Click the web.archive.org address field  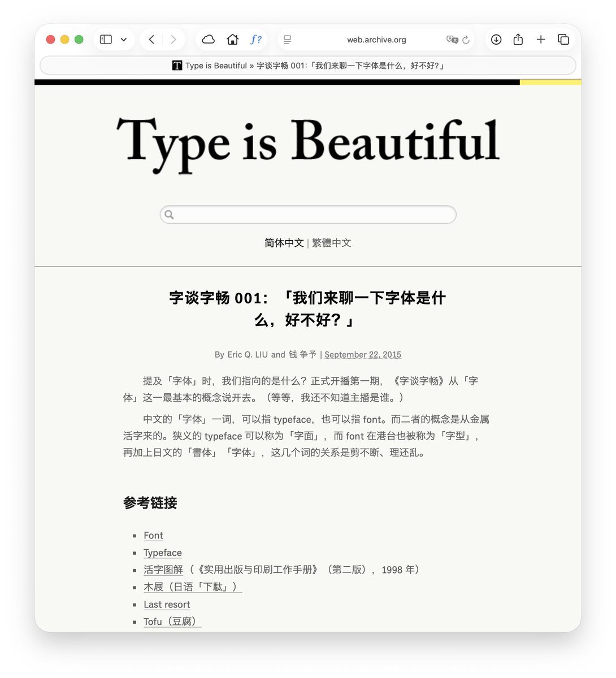pyautogui.click(x=376, y=40)
